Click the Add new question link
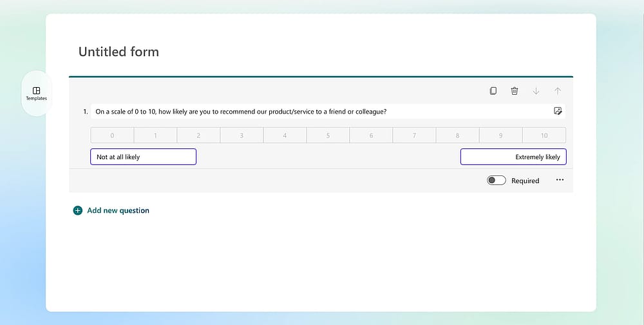The width and height of the screenshot is (644, 325). pyautogui.click(x=118, y=211)
